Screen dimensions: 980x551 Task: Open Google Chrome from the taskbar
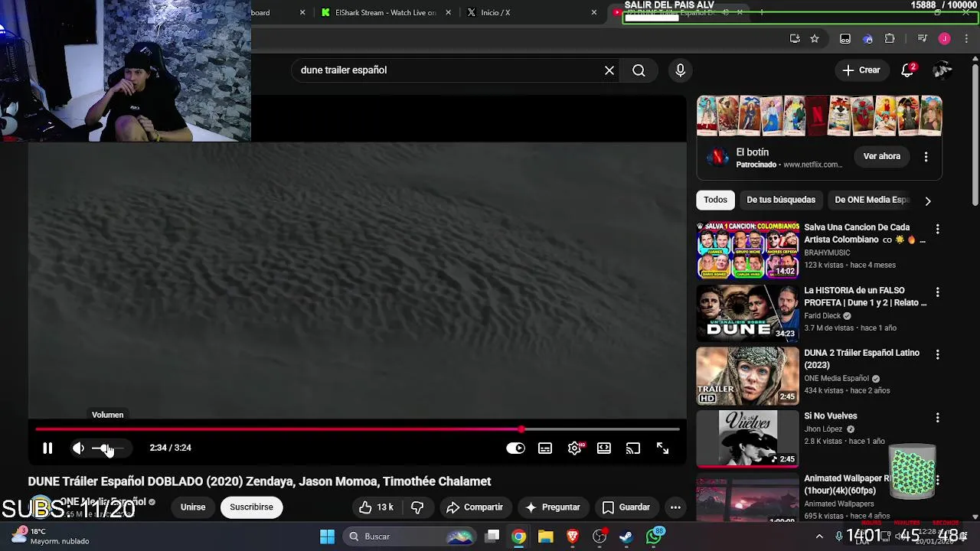pyautogui.click(x=519, y=536)
